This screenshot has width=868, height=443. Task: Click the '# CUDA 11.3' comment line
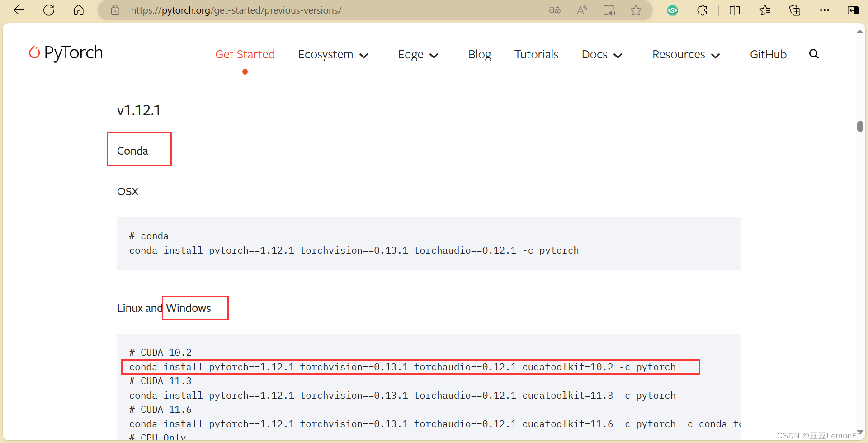(160, 381)
